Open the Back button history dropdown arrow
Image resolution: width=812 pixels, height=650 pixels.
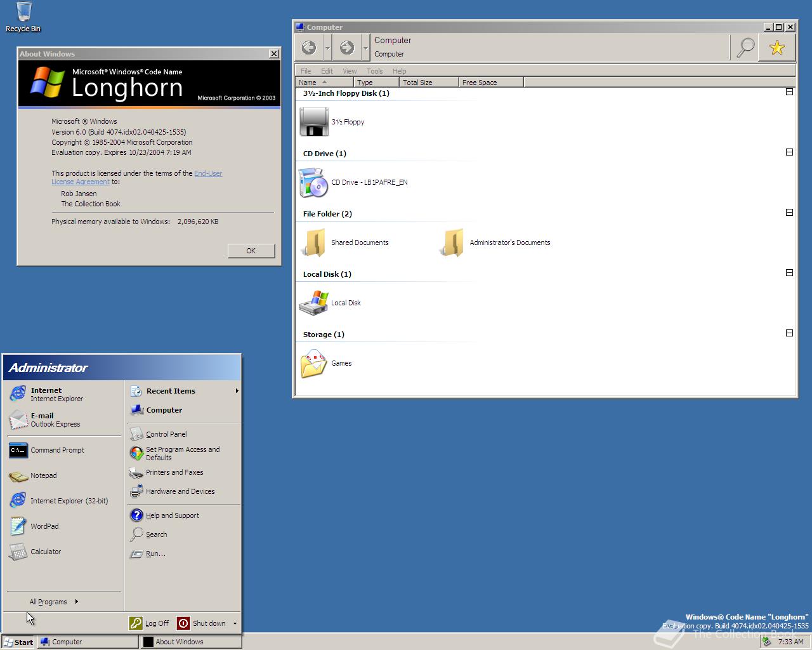coord(327,48)
